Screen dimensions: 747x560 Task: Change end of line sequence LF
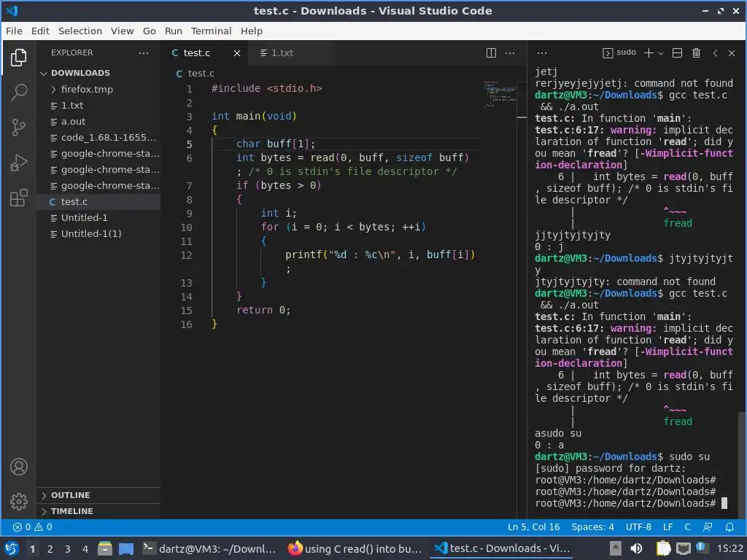[668, 527]
